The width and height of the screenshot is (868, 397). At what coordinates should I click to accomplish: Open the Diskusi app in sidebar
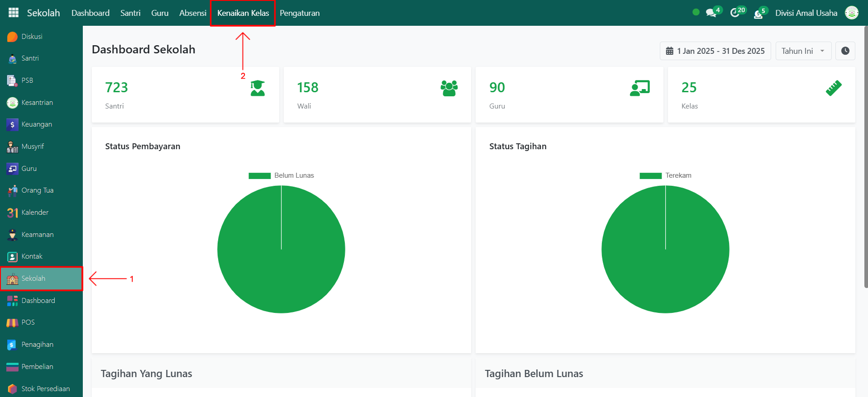click(x=32, y=37)
